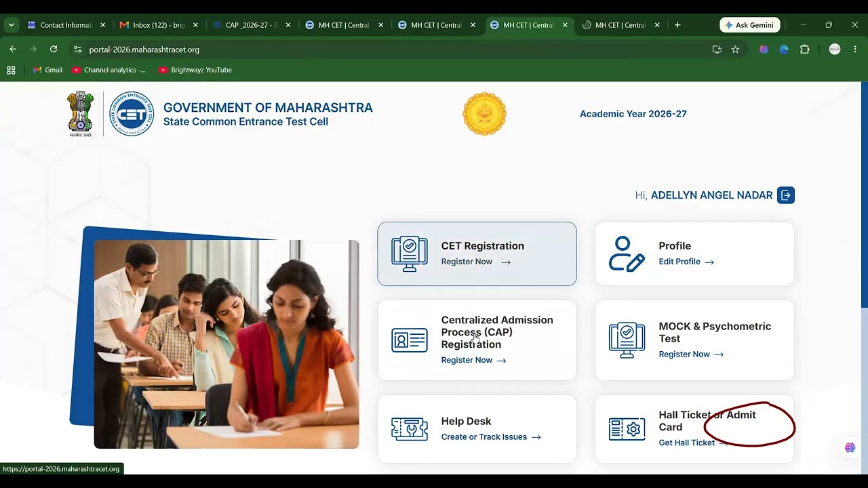Open the Brightwayz YouTube bookmark
868x488 pixels.
(x=195, y=70)
